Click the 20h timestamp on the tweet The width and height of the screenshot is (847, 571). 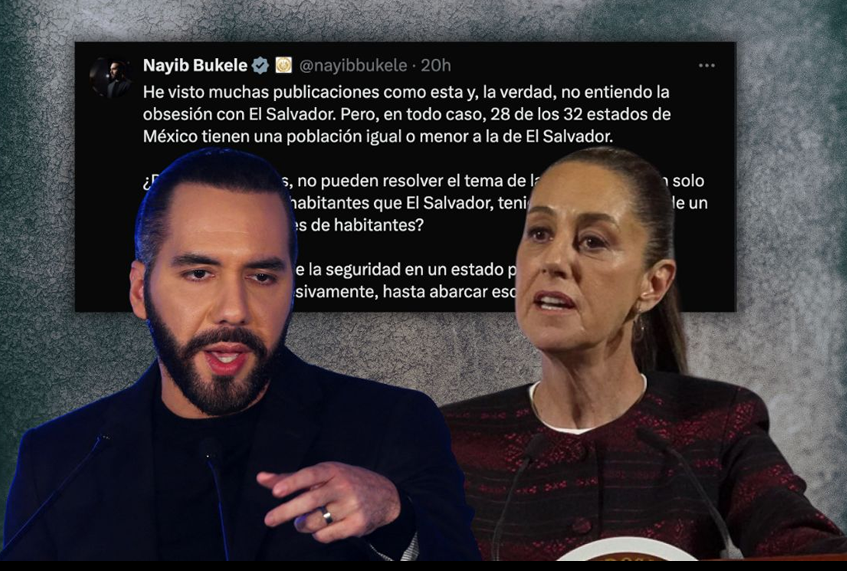coord(435,66)
